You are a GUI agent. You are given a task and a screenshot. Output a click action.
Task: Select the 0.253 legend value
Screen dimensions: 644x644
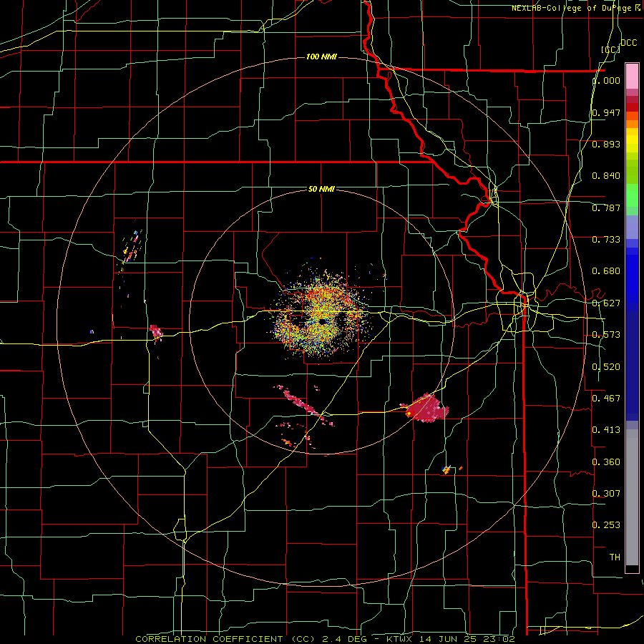point(606,525)
